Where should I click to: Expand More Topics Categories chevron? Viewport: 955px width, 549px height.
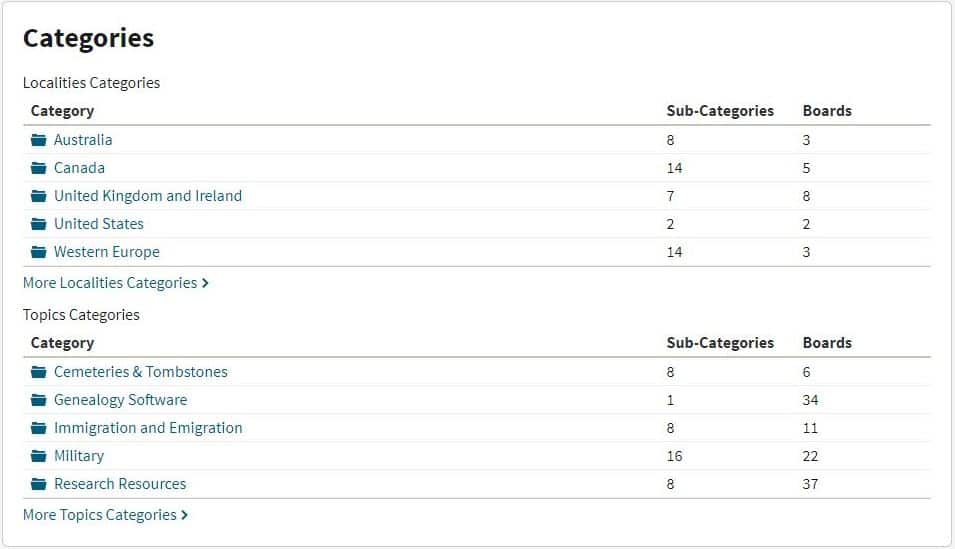184,515
